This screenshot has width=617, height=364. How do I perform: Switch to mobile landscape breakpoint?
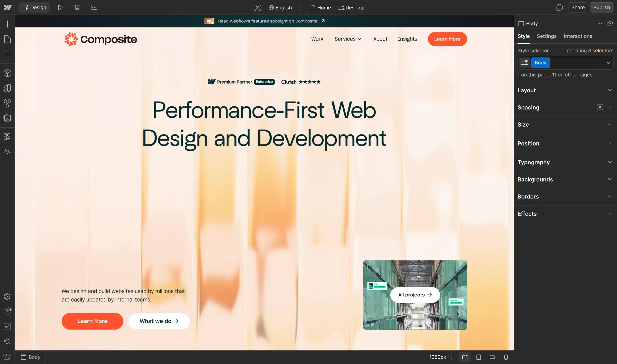coord(492,357)
